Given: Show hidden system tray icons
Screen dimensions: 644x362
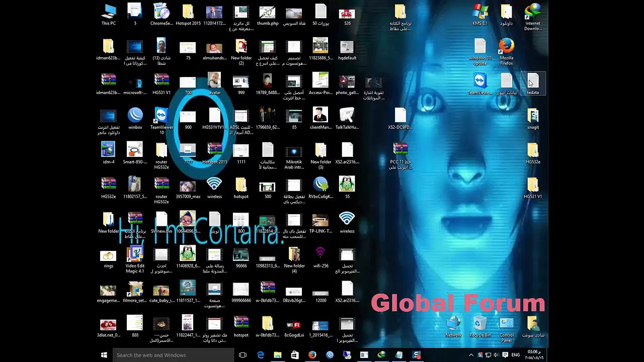Looking at the screenshot, I should tap(471, 355).
